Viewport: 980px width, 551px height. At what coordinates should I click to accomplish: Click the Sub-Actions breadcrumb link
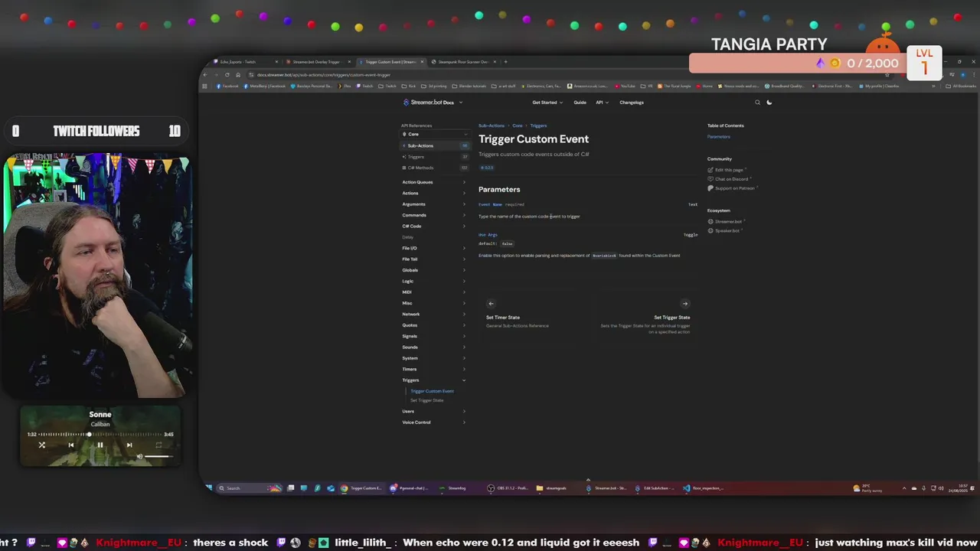click(492, 126)
